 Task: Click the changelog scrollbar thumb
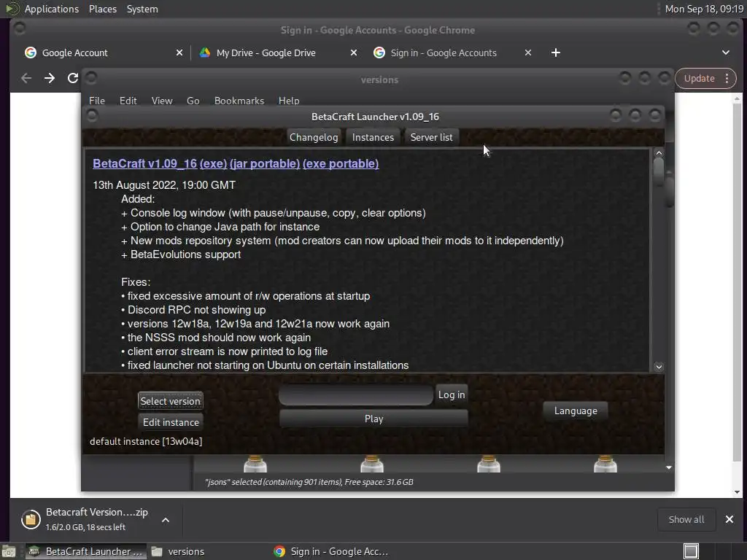[x=659, y=171]
